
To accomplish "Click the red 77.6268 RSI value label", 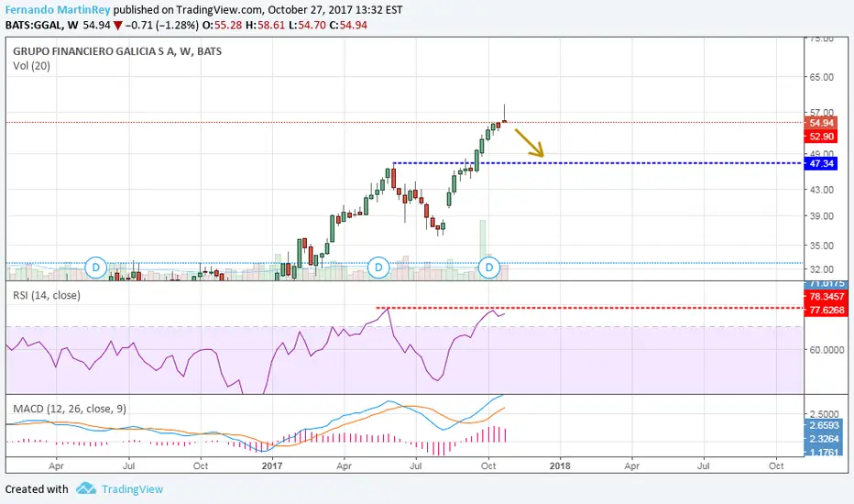I will 826,310.
